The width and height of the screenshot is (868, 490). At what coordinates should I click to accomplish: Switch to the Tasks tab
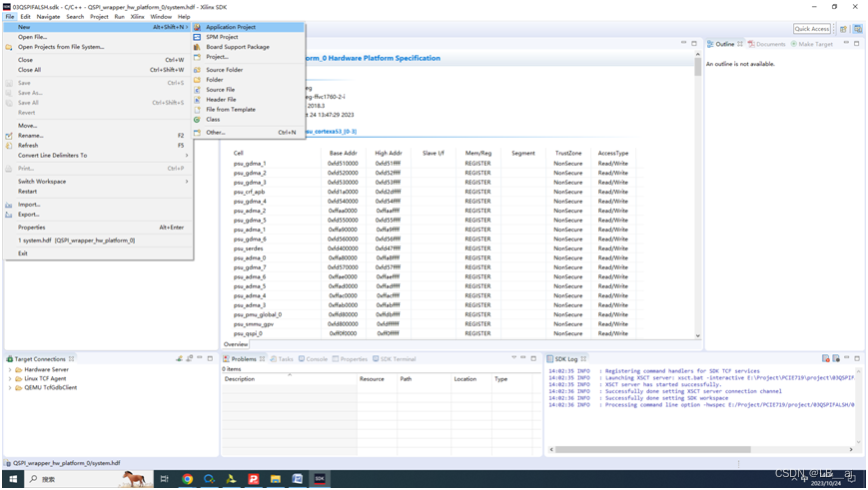coord(282,359)
